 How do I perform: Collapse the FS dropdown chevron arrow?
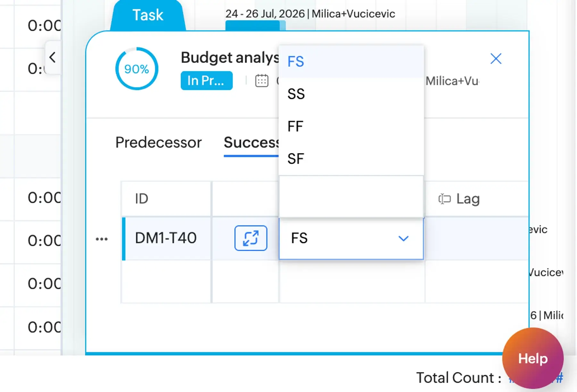click(x=403, y=238)
